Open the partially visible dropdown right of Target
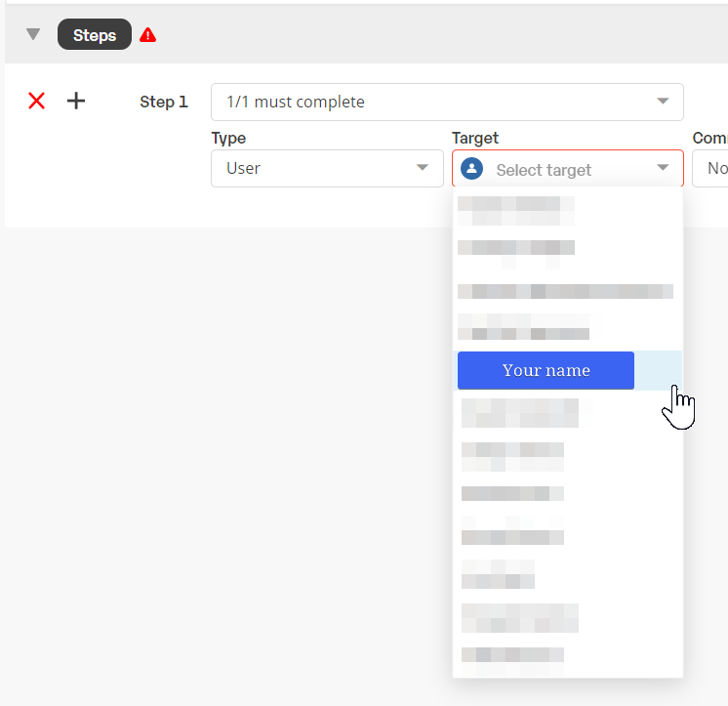 click(x=711, y=168)
